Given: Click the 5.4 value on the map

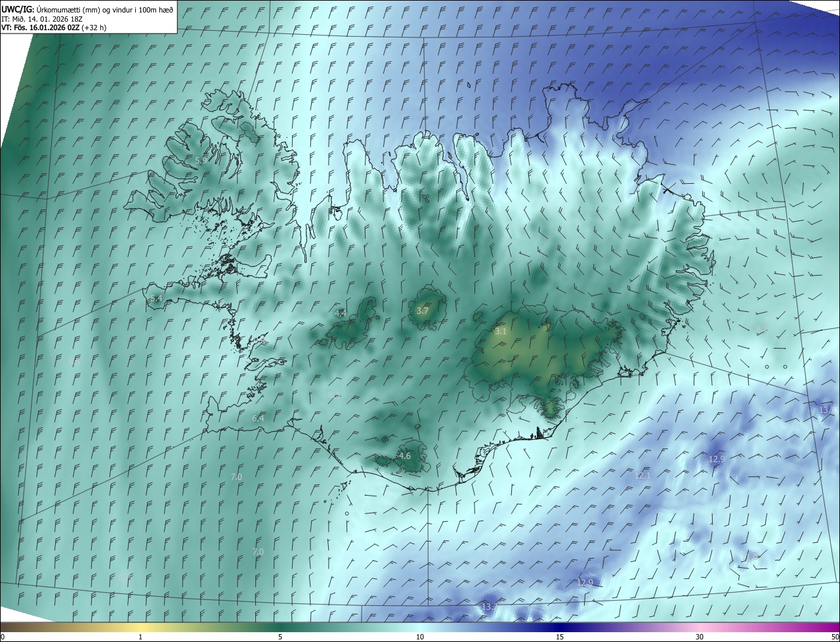Looking at the screenshot, I should pyautogui.click(x=156, y=299).
